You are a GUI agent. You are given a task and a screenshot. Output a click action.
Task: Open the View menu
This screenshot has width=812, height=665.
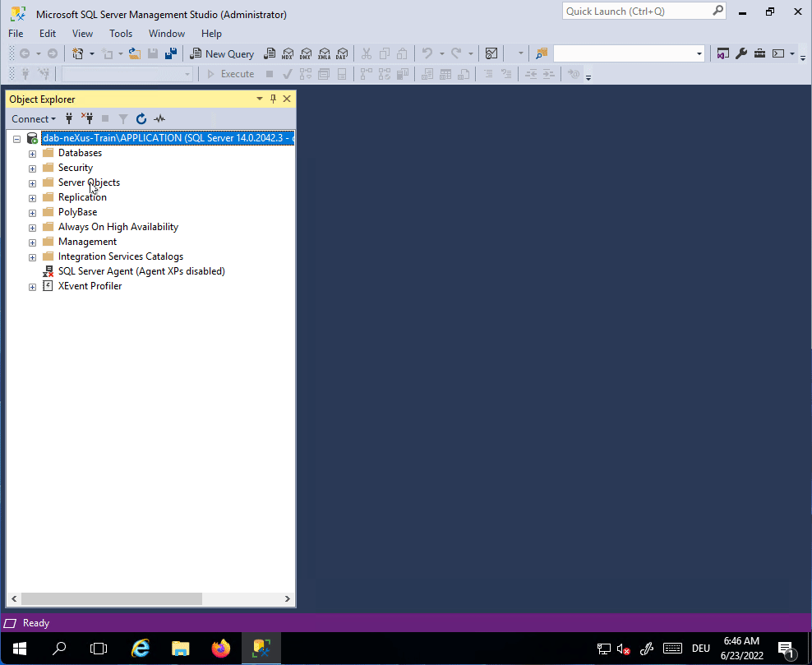tap(81, 34)
